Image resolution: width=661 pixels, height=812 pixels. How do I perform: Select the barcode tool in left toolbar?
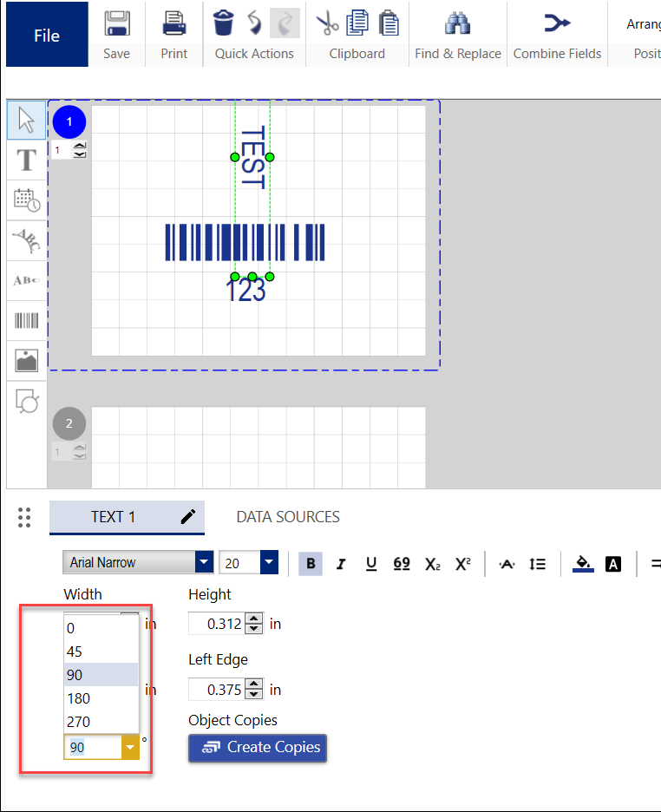pyautogui.click(x=27, y=321)
